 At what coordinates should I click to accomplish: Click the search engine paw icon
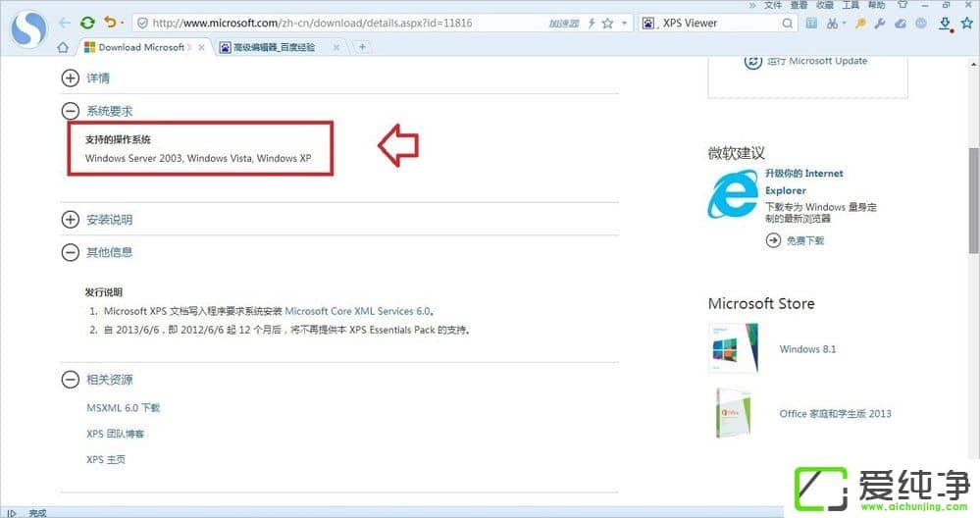pos(648,24)
